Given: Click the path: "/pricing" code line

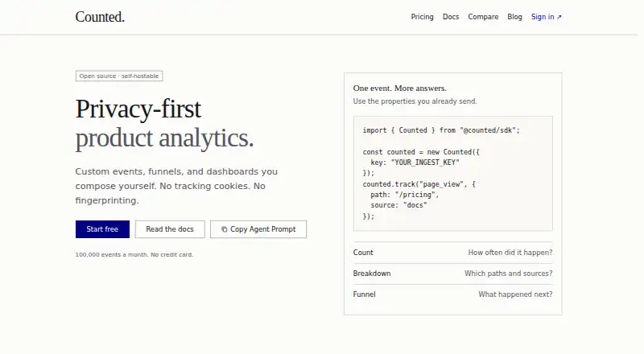Looking at the screenshot, I should coord(405,195).
